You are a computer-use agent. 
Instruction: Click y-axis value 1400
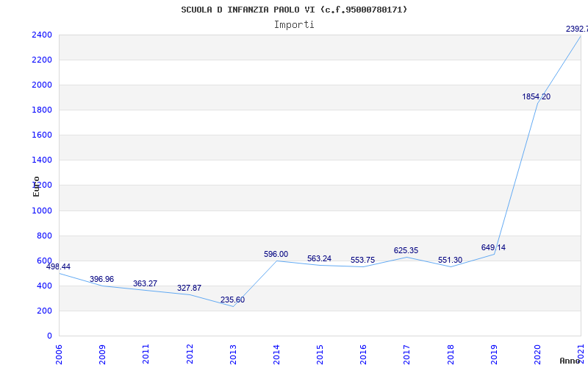[x=42, y=160]
